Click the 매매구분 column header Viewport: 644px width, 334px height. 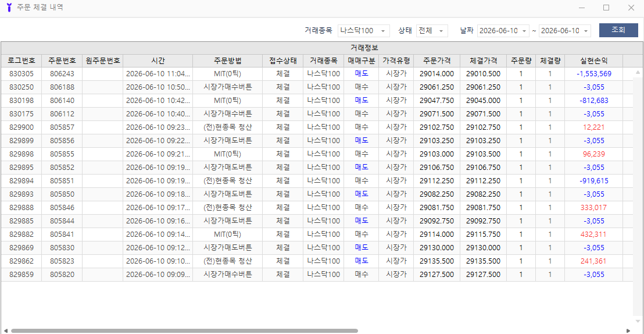tap(361, 61)
